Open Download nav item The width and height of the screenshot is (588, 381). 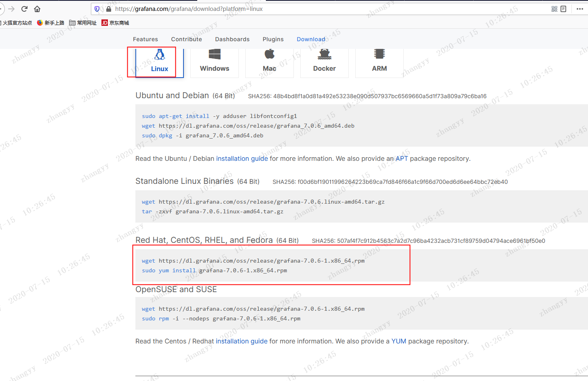tap(311, 39)
